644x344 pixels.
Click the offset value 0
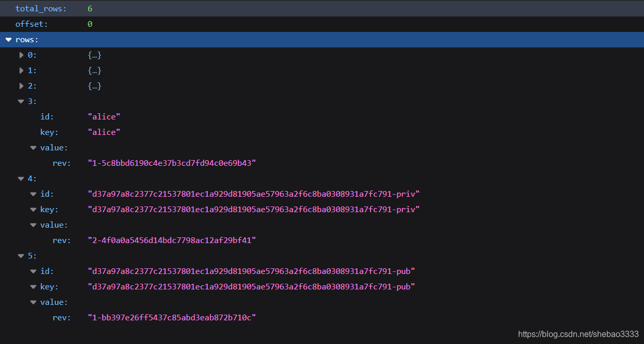click(90, 24)
